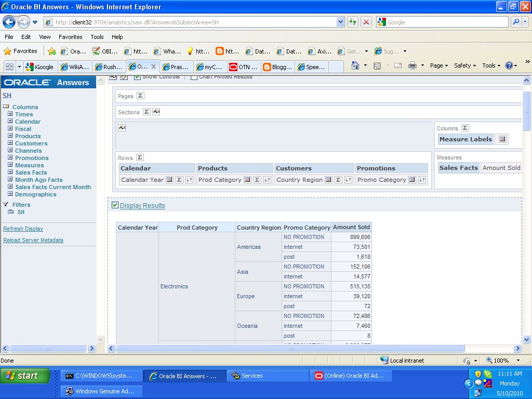The width and height of the screenshot is (532, 399).
Task: Open Oracle BI Admin taskbar item
Action: [x=351, y=376]
